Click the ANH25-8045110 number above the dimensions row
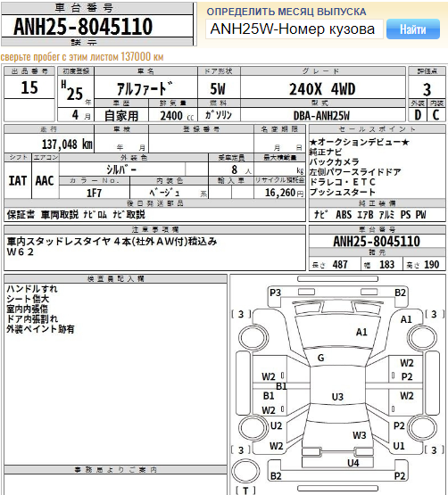This screenshot has height=495, width=448. click(x=377, y=242)
